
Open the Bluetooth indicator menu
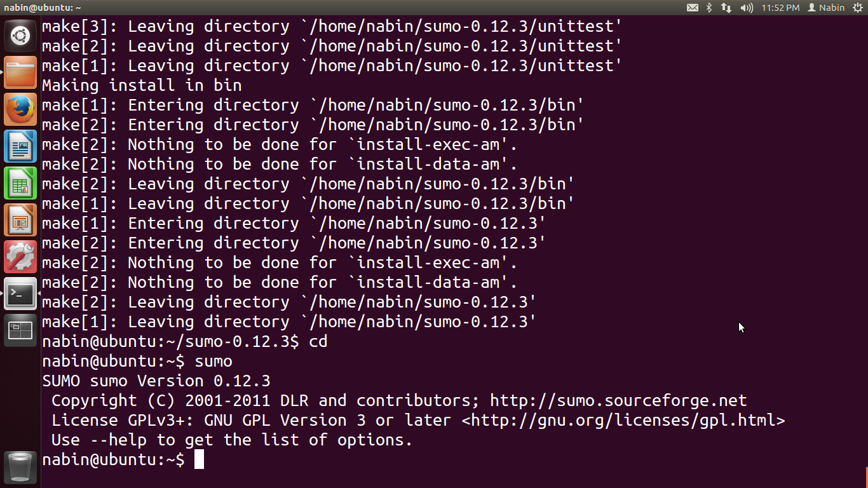pyautogui.click(x=708, y=8)
